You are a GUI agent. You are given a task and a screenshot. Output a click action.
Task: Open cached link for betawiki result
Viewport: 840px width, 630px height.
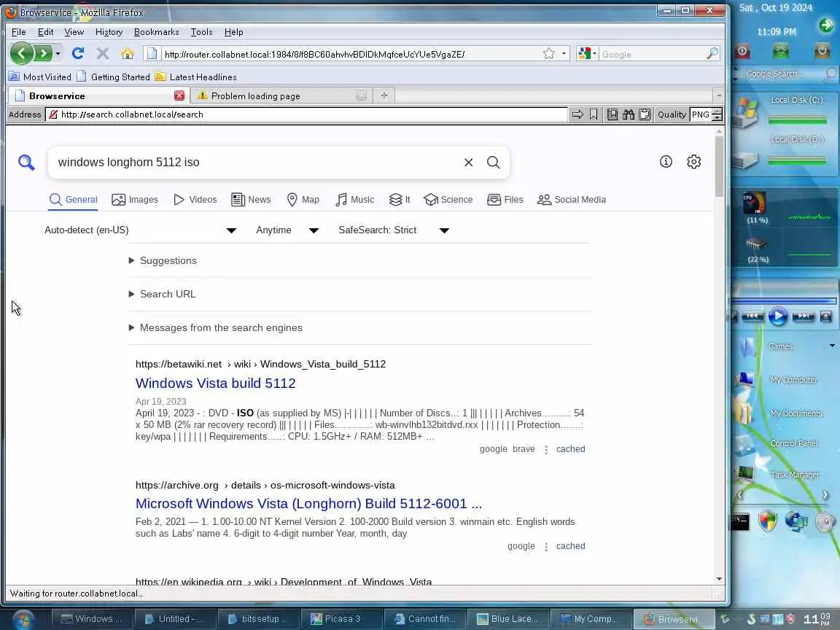coord(570,449)
